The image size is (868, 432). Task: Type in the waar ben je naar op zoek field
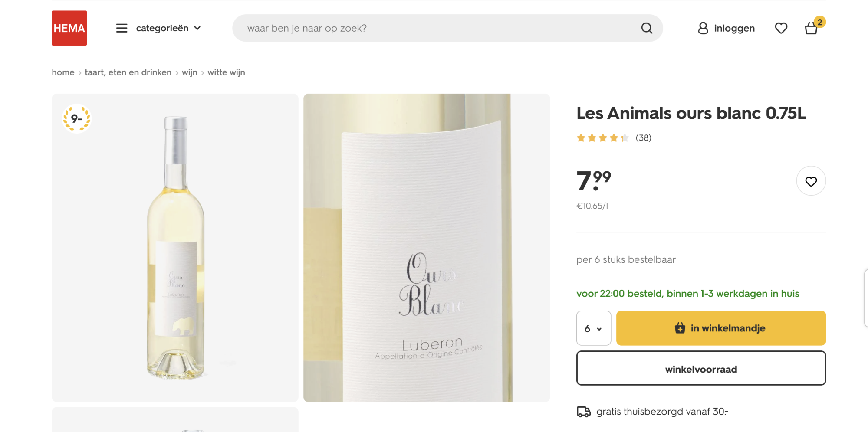[x=434, y=28]
